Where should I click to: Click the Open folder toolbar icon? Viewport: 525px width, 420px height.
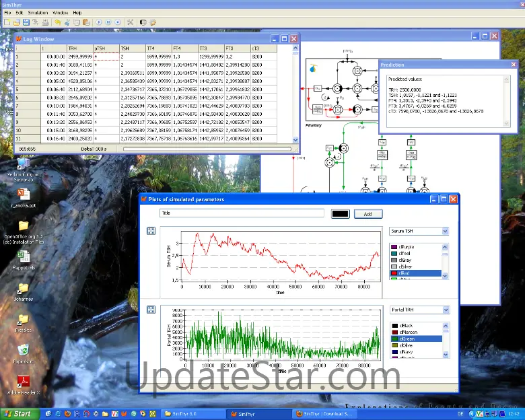[x=16, y=22]
